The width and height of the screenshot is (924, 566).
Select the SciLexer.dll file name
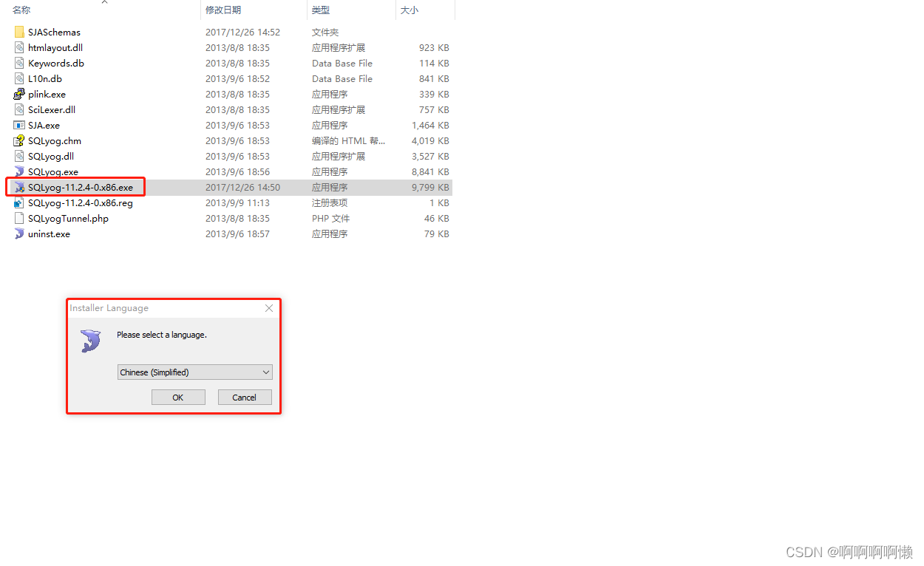coord(52,109)
